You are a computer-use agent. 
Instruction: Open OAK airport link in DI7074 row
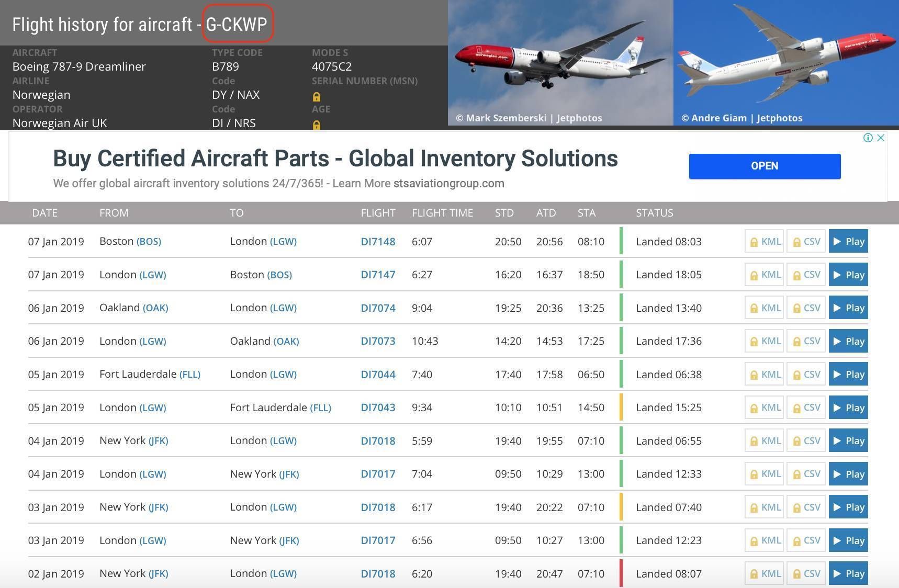(155, 308)
